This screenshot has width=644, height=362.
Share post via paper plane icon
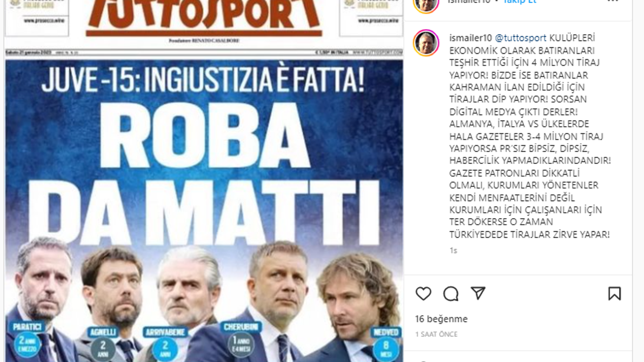click(478, 294)
